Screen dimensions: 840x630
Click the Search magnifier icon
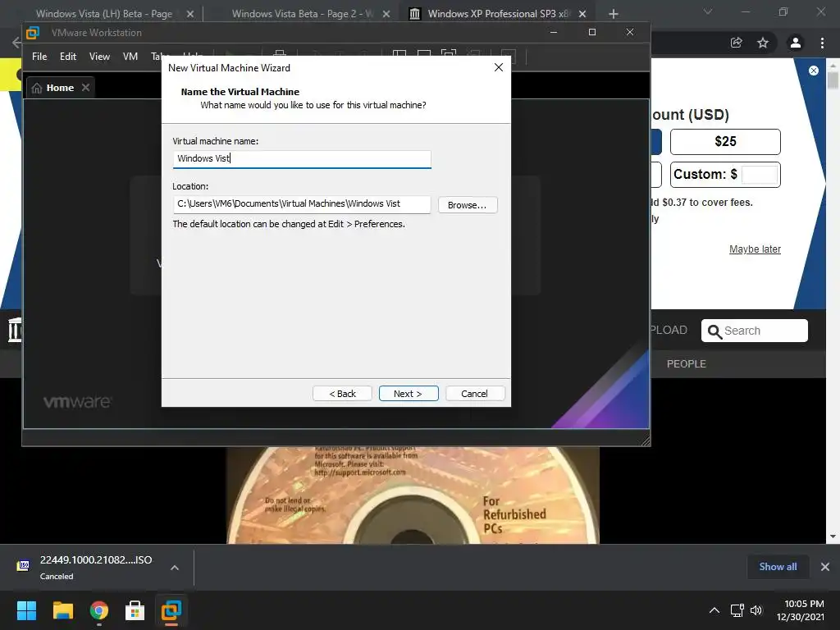[714, 331]
